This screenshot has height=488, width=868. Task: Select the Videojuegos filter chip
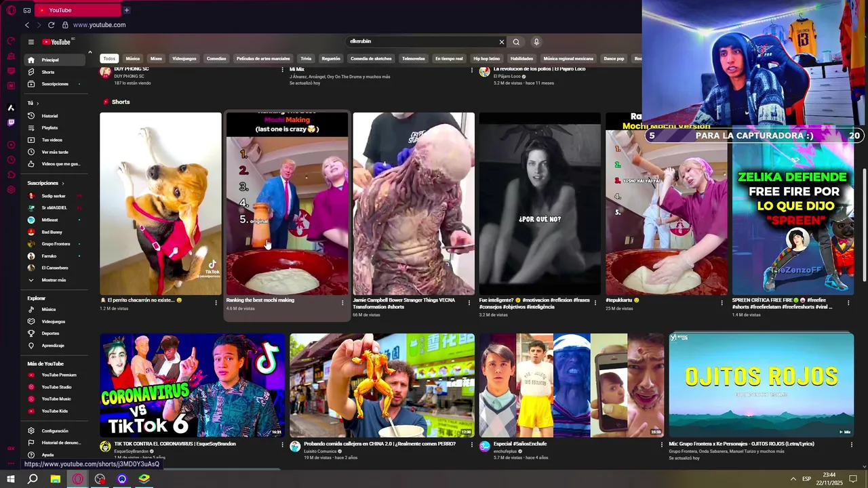click(184, 59)
